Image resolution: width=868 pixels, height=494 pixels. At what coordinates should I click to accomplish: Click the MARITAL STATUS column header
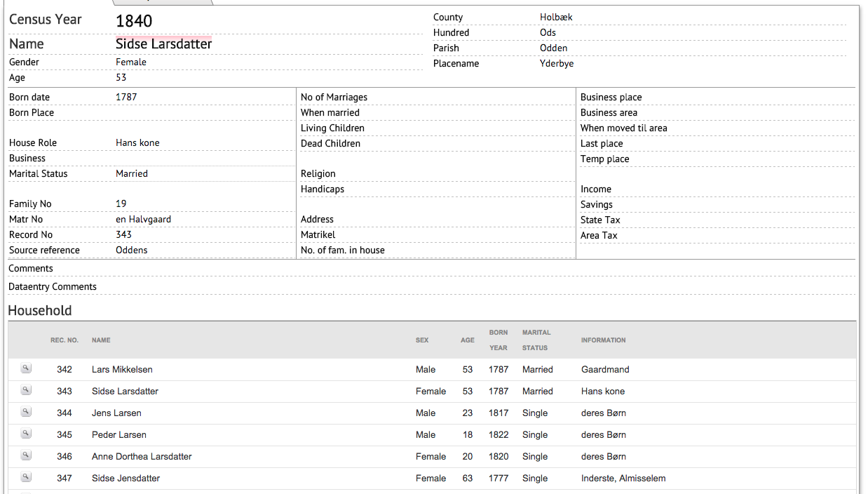[536, 340]
